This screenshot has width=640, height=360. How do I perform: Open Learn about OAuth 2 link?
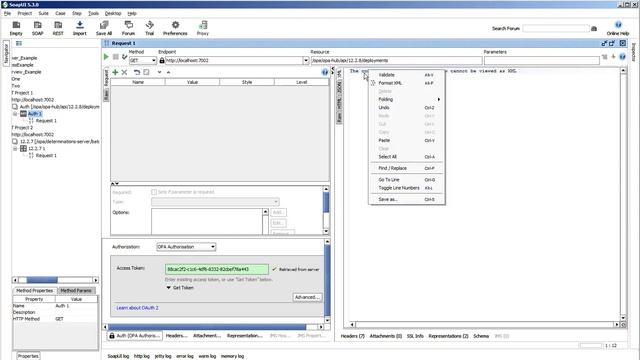click(137, 308)
